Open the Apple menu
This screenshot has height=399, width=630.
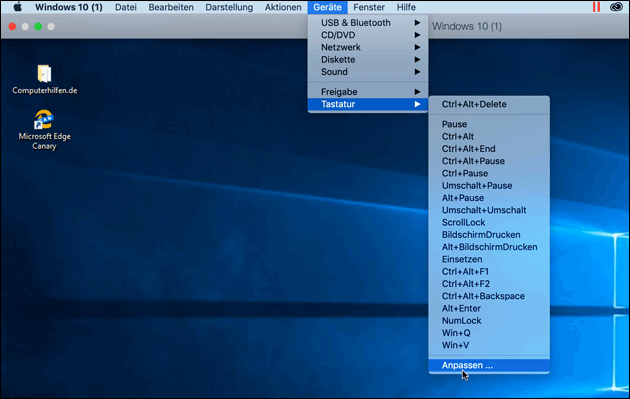[18, 7]
